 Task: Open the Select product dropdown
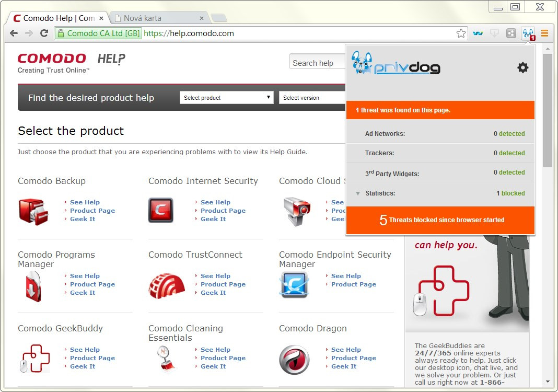pyautogui.click(x=227, y=98)
